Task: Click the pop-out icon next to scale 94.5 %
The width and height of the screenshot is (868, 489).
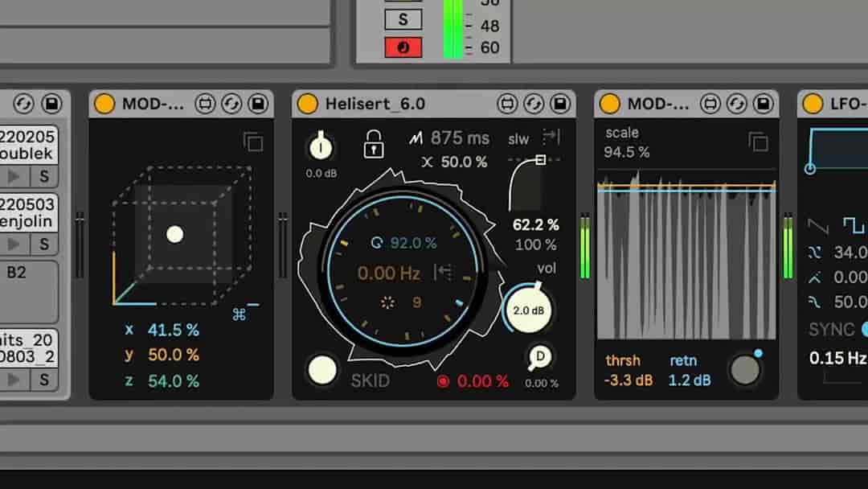Action: 758,142
